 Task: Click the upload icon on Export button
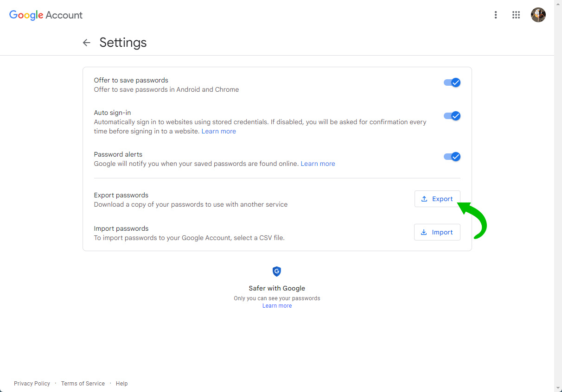pos(424,199)
